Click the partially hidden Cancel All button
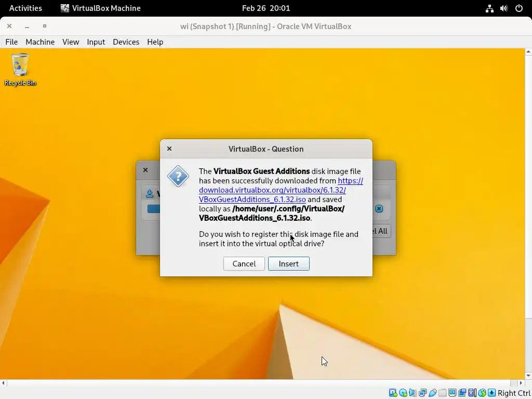 tap(382, 231)
